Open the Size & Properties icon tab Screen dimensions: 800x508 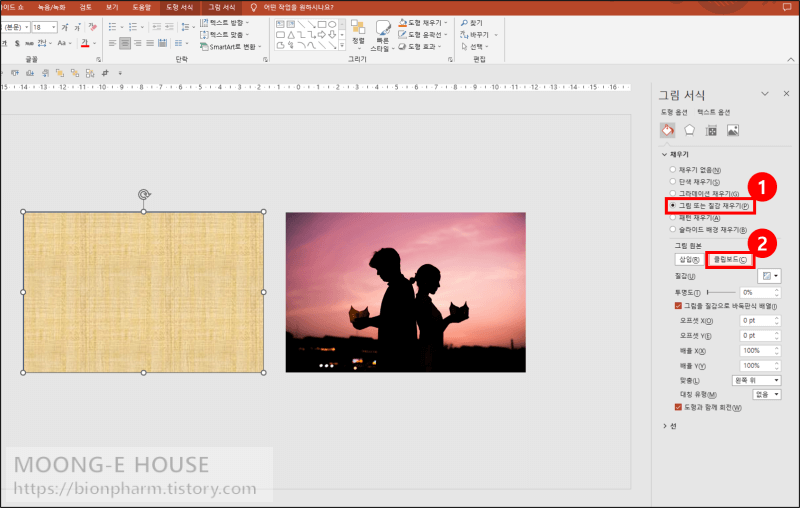tap(711, 131)
